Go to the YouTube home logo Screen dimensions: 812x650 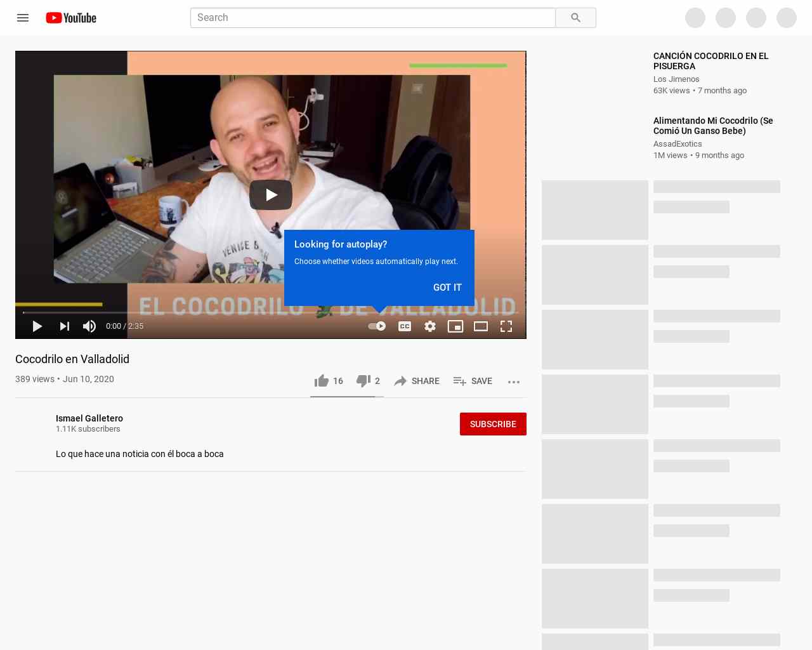point(71,18)
